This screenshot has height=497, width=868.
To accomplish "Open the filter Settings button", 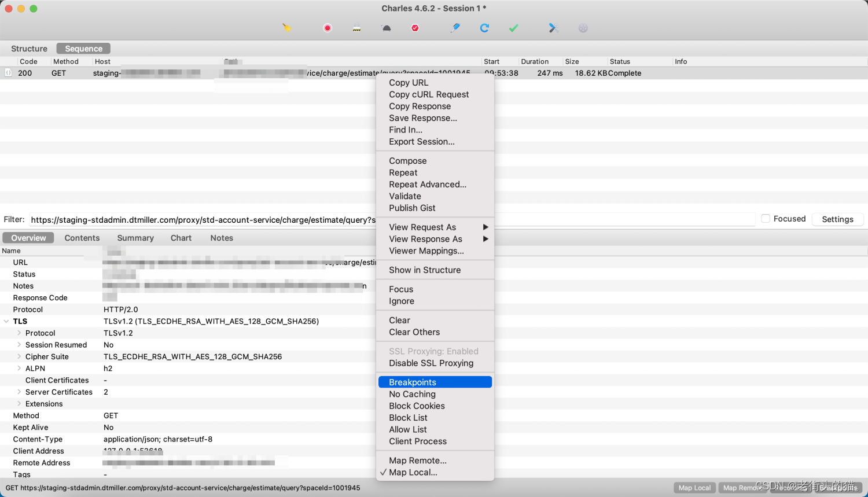I will click(837, 219).
